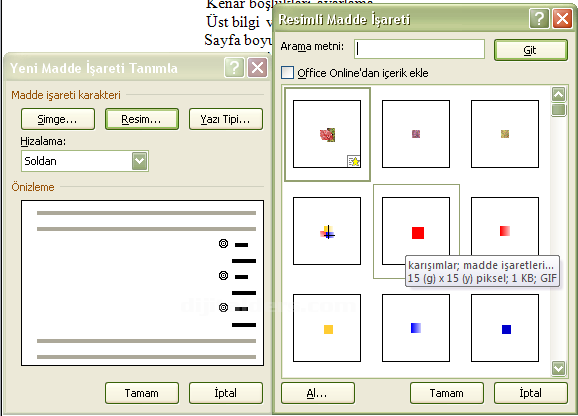This screenshot has width=578, height=416.
Task: Choose the blue gradient square bullet
Action: (416, 328)
